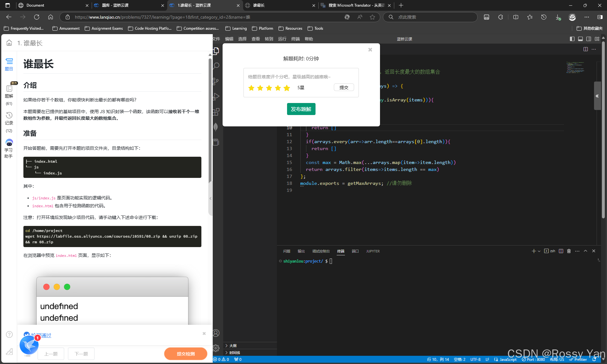Image resolution: width=607 pixels, height=364 pixels.
Task: Toggle the bottom panel layout icon
Action: (580, 39)
